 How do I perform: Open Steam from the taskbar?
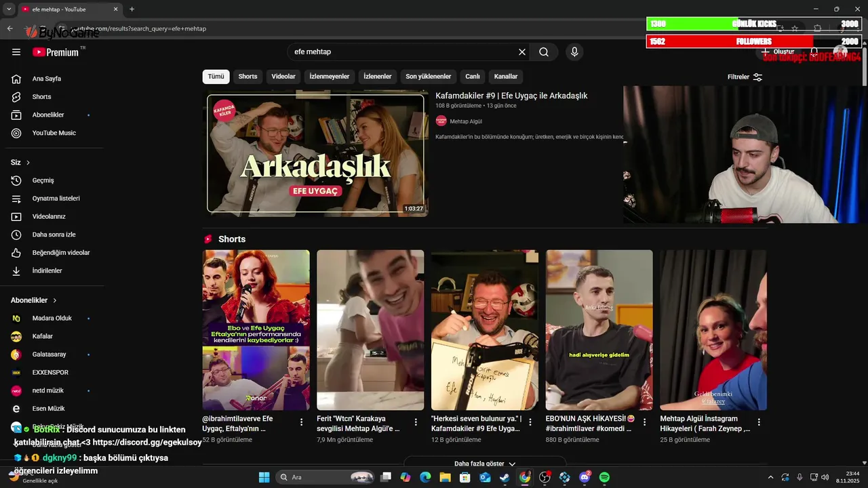505,477
